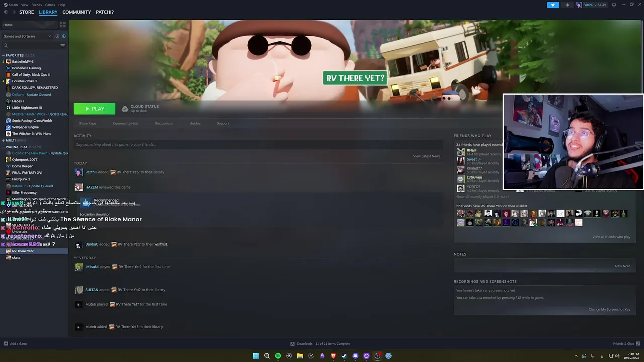Open the PATCHI? profile tab
The width and height of the screenshot is (644, 362).
pyautogui.click(x=105, y=12)
